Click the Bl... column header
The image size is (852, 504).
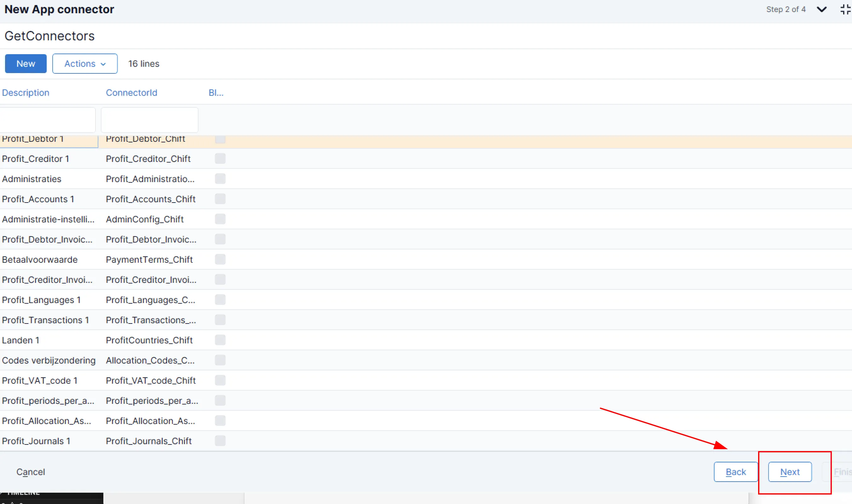tap(216, 93)
